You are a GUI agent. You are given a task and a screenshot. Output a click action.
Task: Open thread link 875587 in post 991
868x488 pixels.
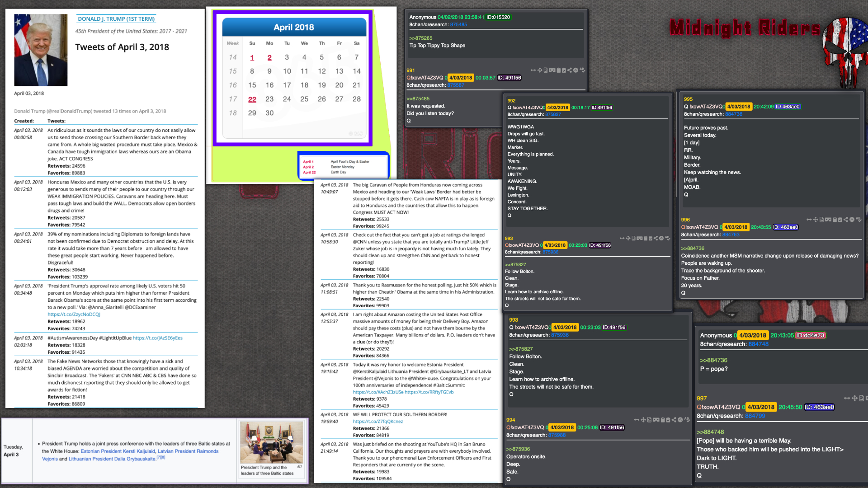coord(456,85)
